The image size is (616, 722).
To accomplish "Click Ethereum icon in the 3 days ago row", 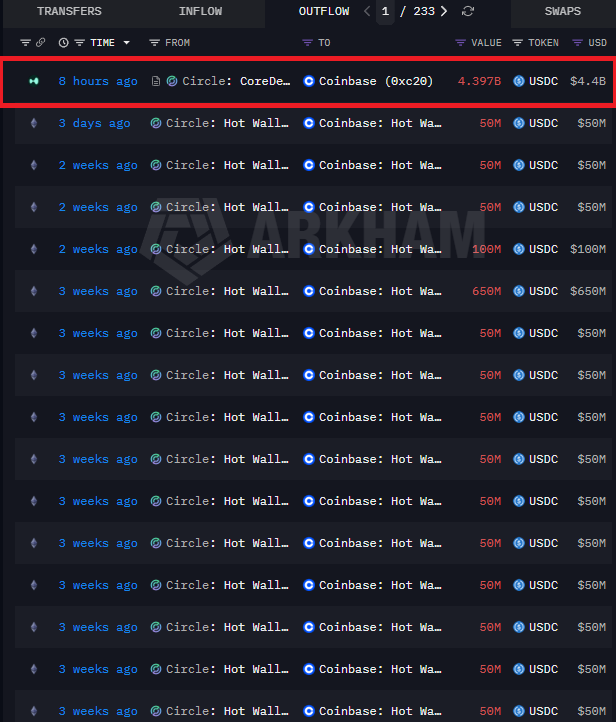I will coord(34,123).
